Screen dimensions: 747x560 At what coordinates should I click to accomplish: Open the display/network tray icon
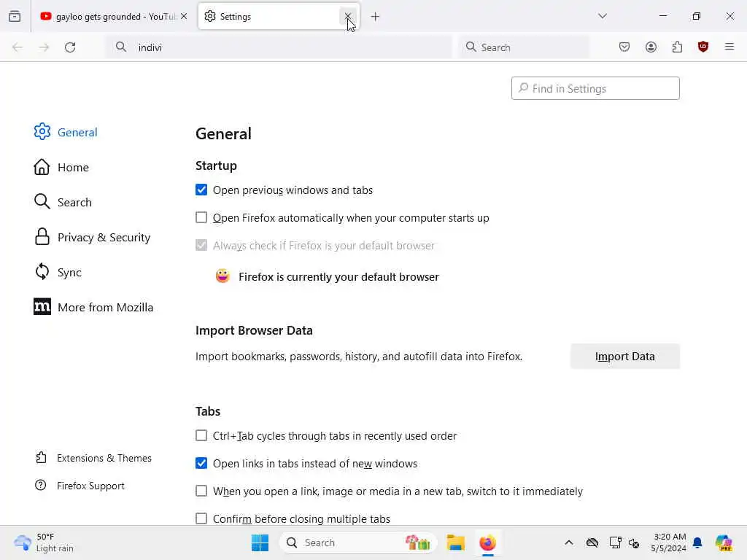[615, 542]
